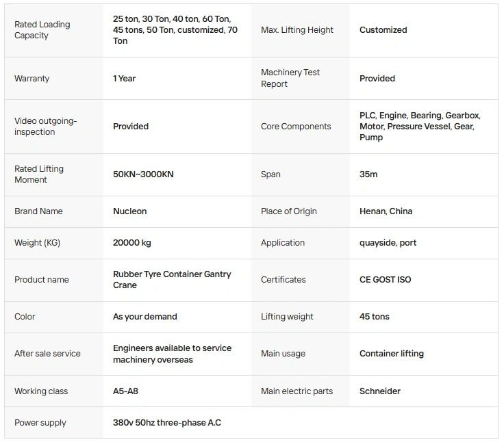This screenshot has width=504, height=442.
Task: Click the Rated Loading Capacity label
Action: tap(42, 30)
